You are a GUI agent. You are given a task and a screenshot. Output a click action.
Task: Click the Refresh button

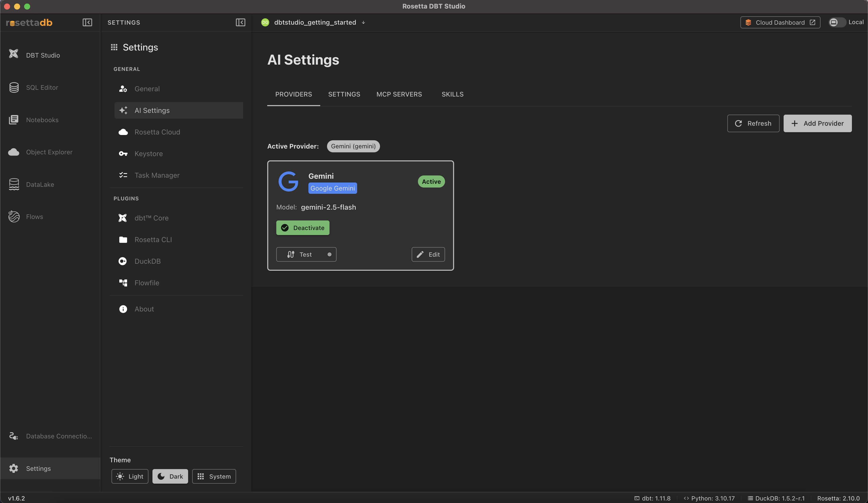click(x=753, y=123)
